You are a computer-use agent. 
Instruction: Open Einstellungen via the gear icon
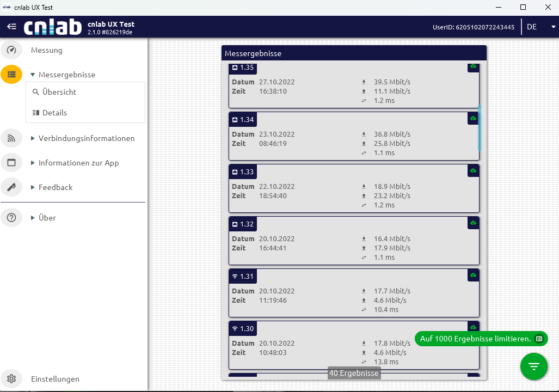(x=11, y=379)
